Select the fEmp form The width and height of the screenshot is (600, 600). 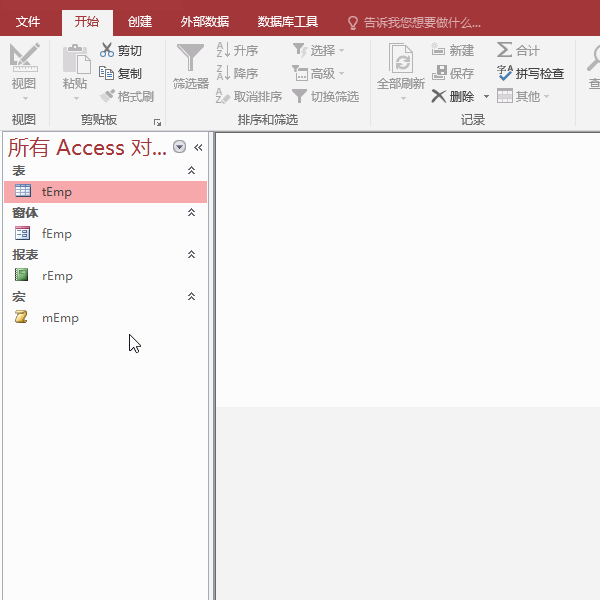pyautogui.click(x=106, y=234)
